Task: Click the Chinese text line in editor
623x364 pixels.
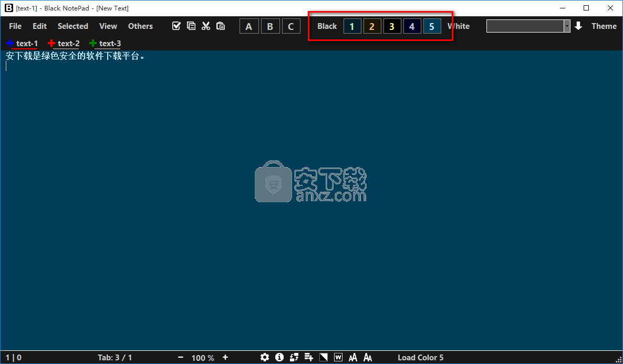Action: (76, 56)
